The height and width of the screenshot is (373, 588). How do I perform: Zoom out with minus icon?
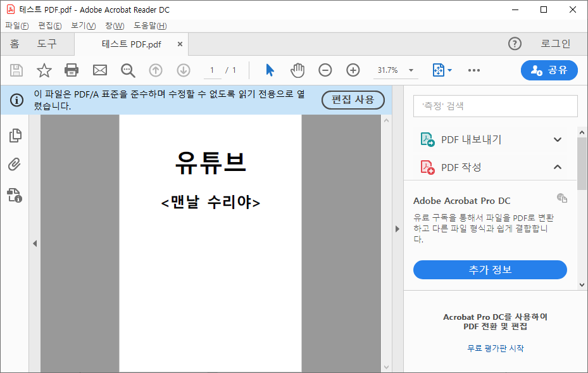click(325, 70)
